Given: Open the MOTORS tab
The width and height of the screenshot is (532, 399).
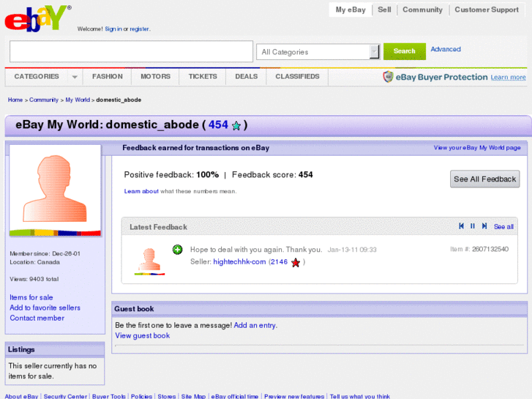Looking at the screenshot, I should (155, 76).
